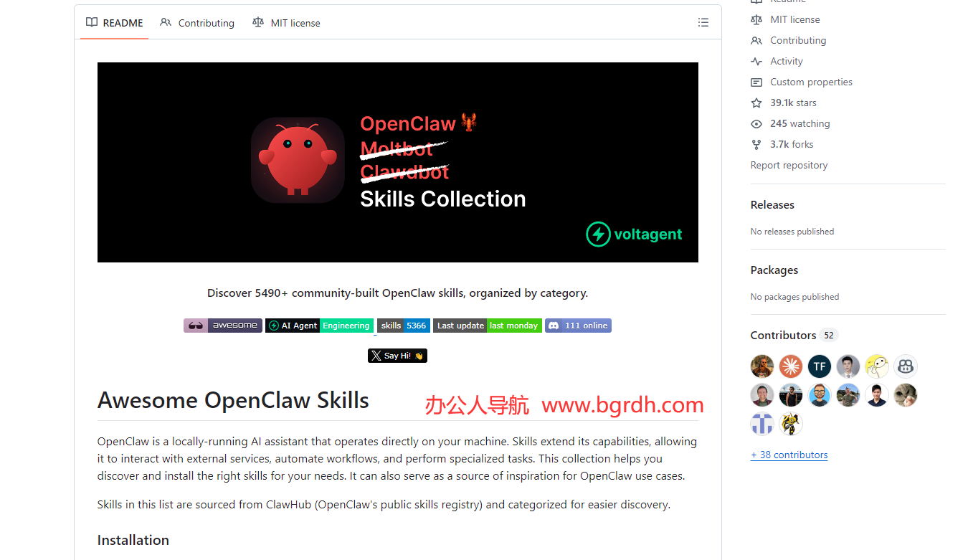Click the eye icon beside 245 watching
Viewport: 968px width, 560px height.
756,123
